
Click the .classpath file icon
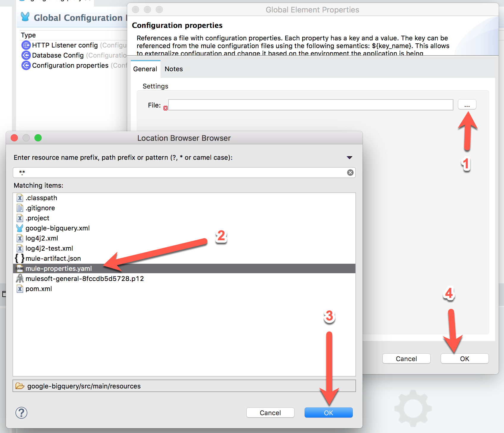tap(20, 198)
